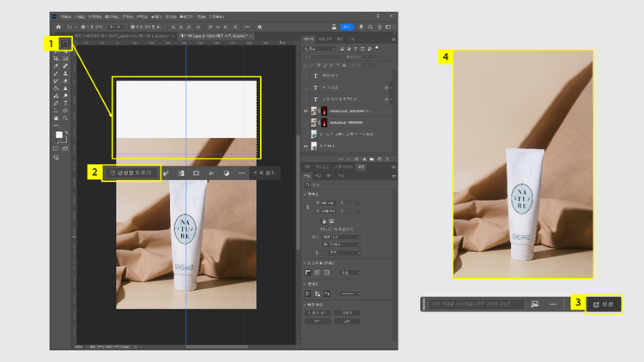This screenshot has width=644, height=362.
Task: Open the color mode dropdown in Properties
Action: 341,238
